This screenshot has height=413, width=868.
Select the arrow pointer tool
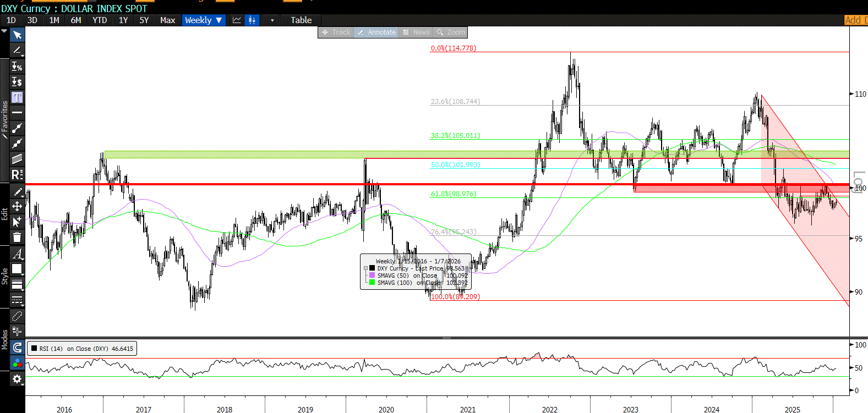tap(17, 35)
